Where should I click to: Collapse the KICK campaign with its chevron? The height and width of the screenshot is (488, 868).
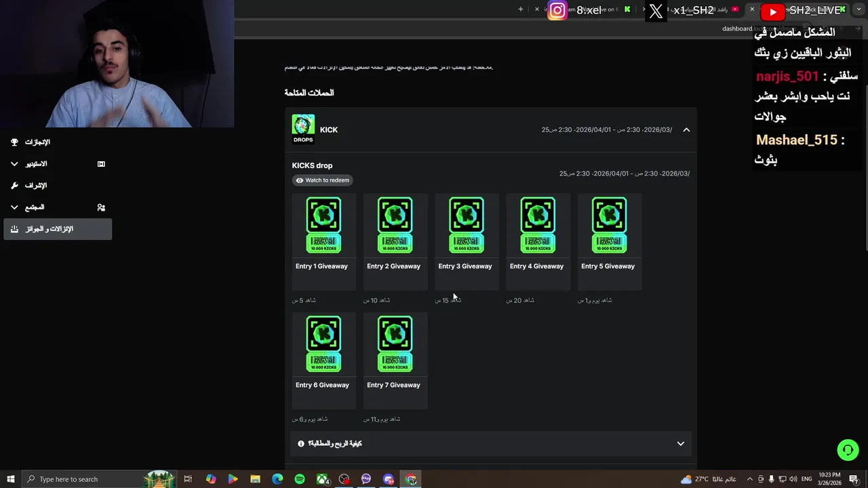point(686,129)
